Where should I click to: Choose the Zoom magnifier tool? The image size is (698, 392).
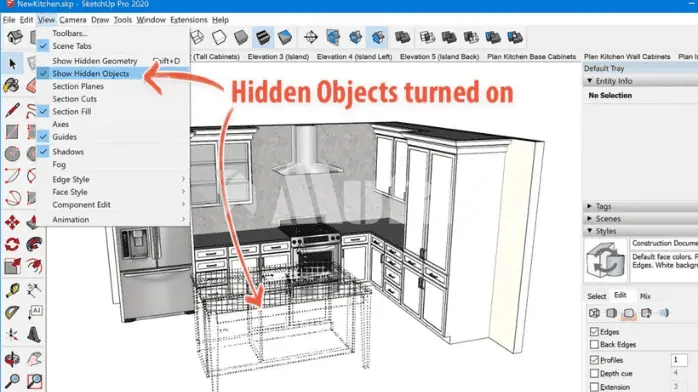click(x=12, y=381)
